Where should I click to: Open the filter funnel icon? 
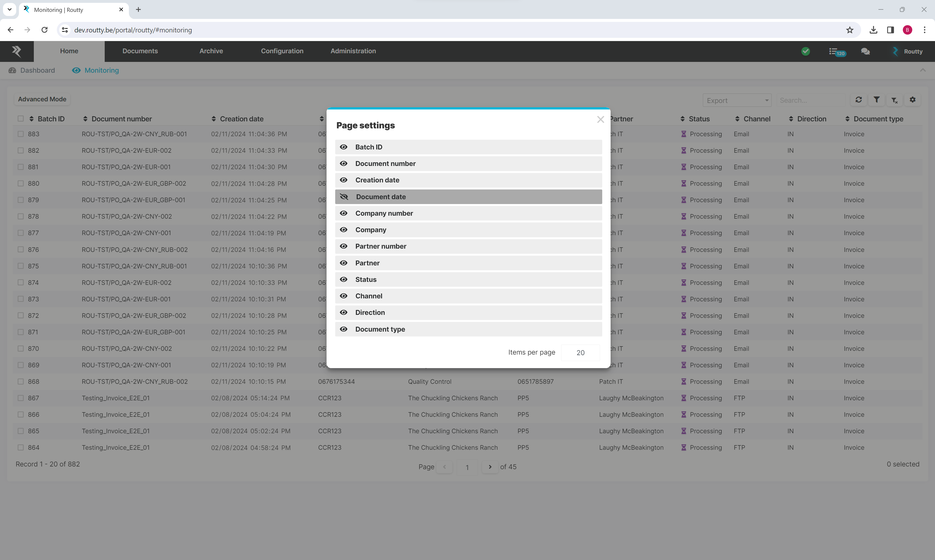tap(877, 100)
